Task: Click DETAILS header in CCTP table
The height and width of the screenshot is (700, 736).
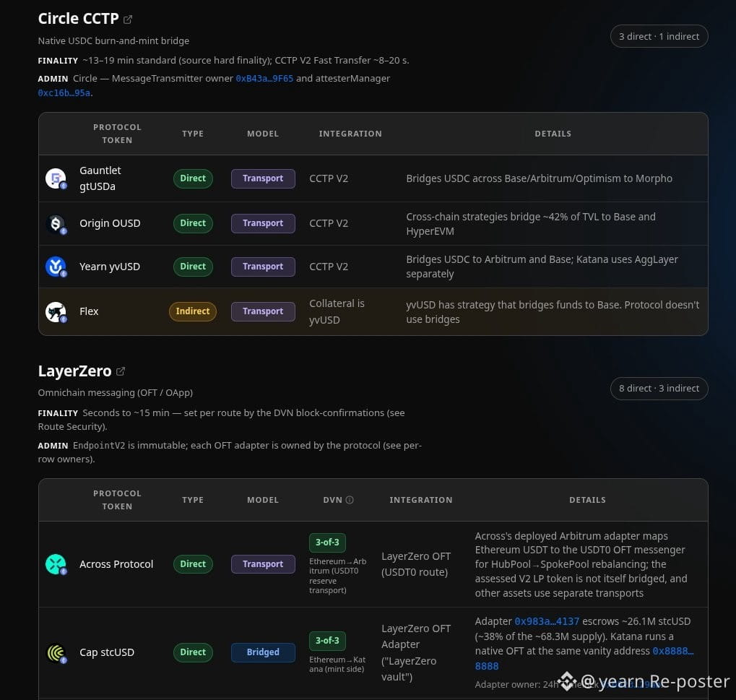Action: point(553,134)
